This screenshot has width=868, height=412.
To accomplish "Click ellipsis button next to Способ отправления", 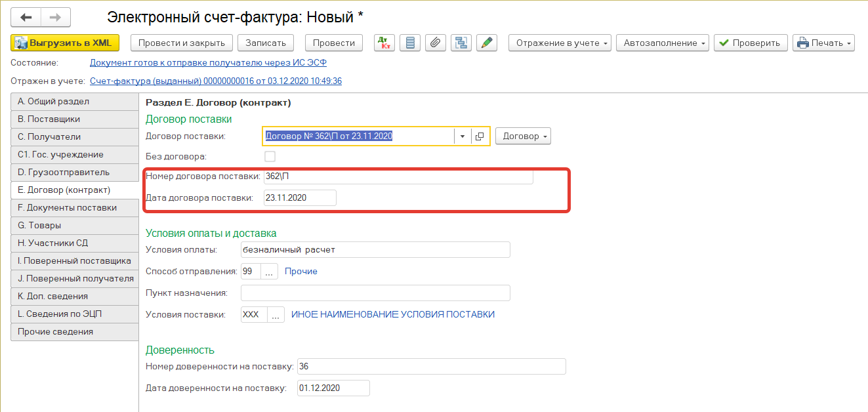I will click(269, 272).
